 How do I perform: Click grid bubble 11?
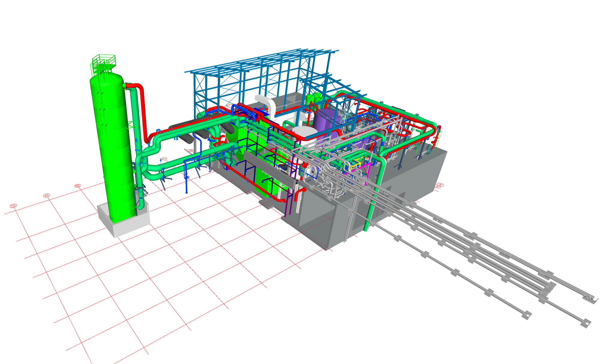[x=46, y=195]
